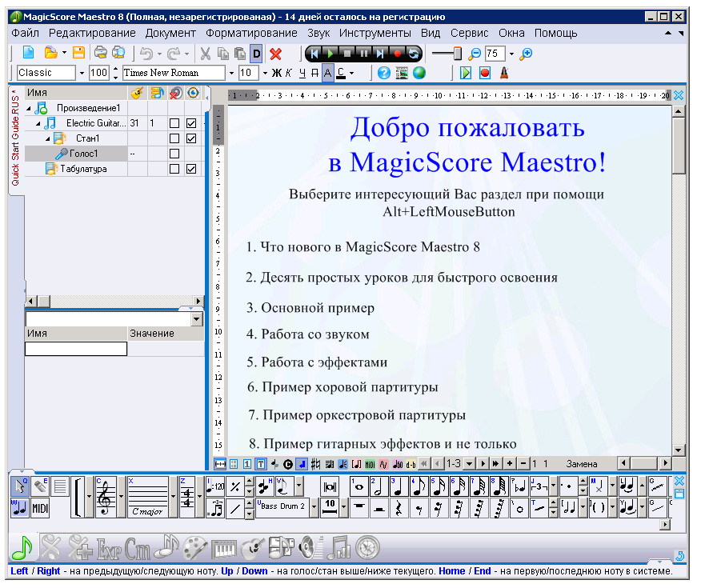Screen dimensions: 709x588
Task: Select the arrow pointer tool
Action: [20, 486]
